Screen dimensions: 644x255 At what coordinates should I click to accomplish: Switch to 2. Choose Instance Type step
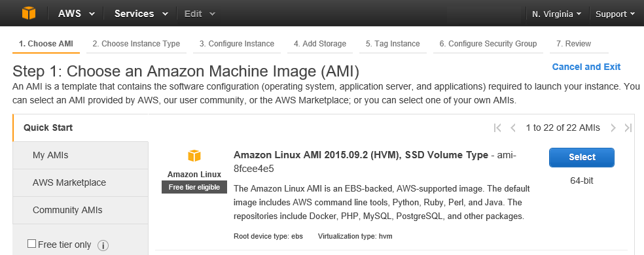tap(136, 44)
